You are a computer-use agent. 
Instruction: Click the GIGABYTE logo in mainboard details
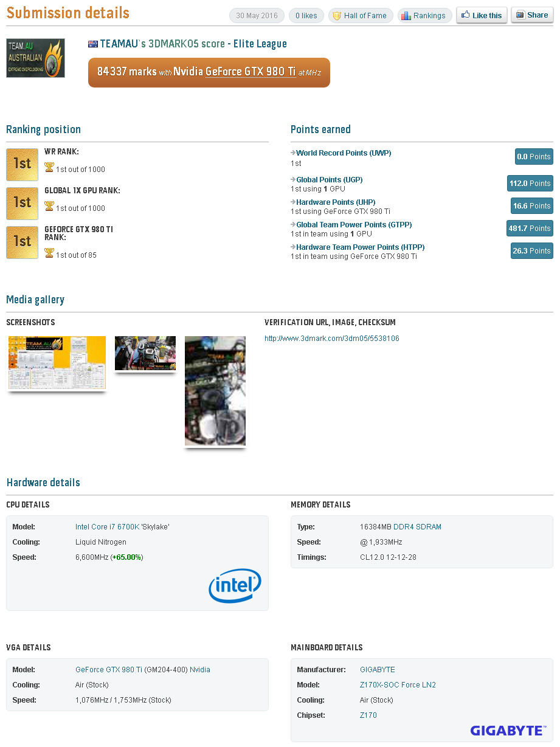tap(507, 730)
